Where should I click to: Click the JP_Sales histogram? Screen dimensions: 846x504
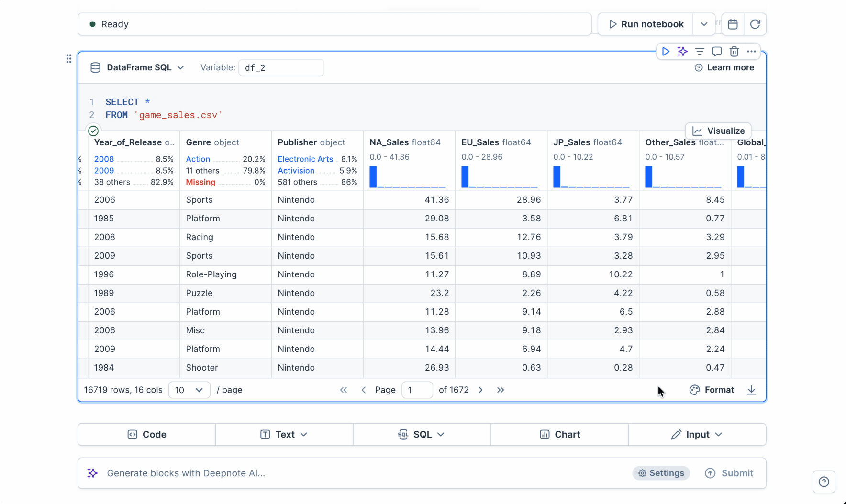591,176
